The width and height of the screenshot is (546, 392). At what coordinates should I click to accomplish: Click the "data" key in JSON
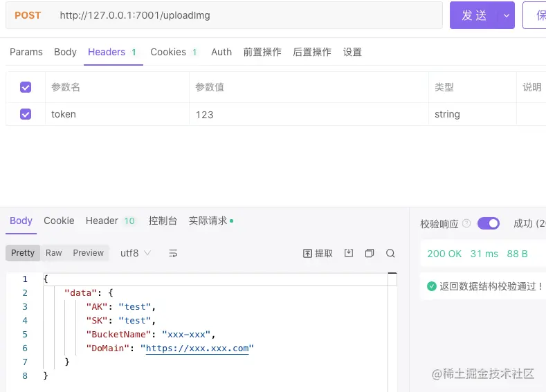[x=80, y=293]
